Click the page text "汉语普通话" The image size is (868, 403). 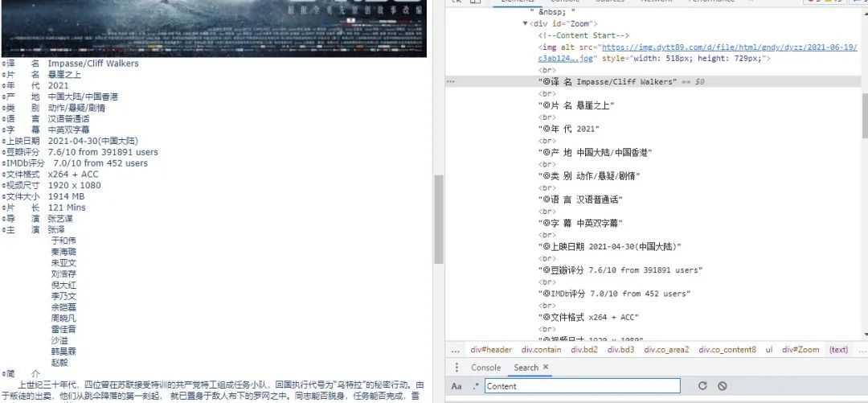pyautogui.click(x=68, y=118)
